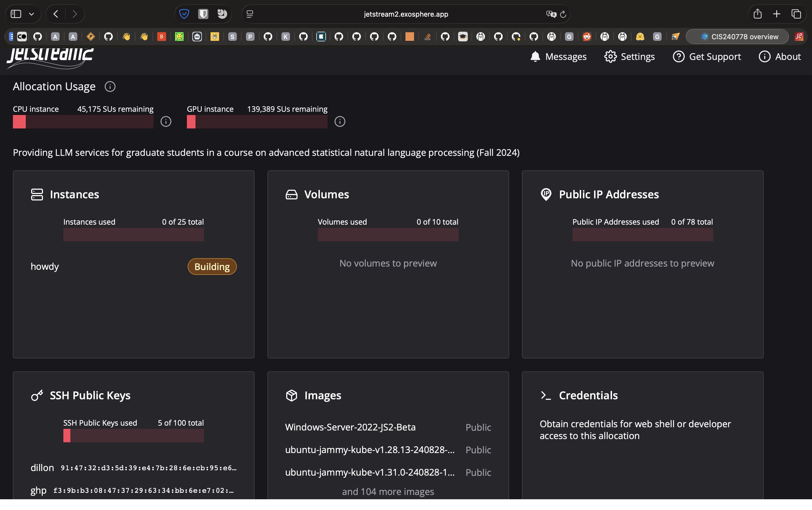Viewport: 812px width, 510px height.
Task: Open the red J2 pinned tab
Action: point(799,37)
